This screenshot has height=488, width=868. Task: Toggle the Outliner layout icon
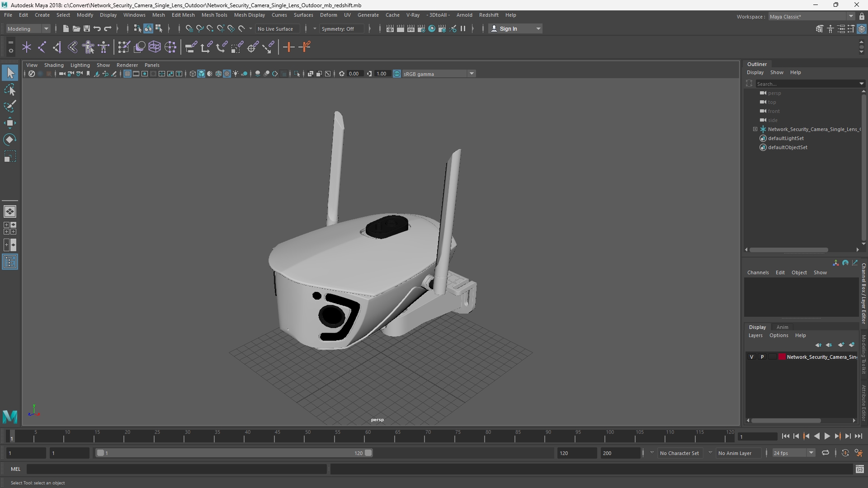pyautogui.click(x=10, y=262)
